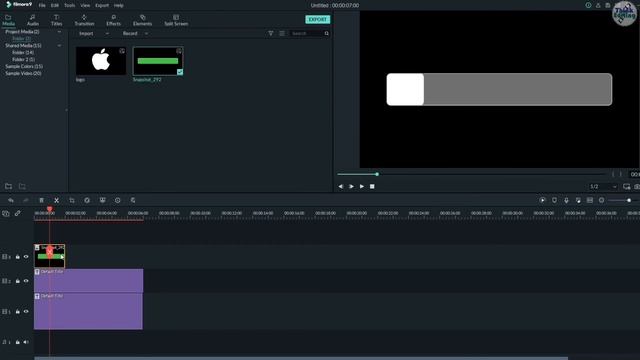Click the Record Voiceover microphone icon
Image resolution: width=640 pixels, height=360 pixels.
coord(566,200)
